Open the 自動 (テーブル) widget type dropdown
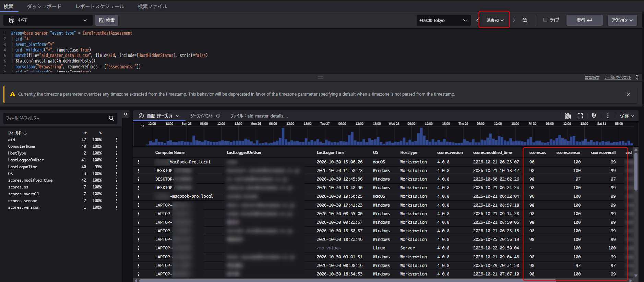Screen dimensions: 644x282 click(159, 116)
